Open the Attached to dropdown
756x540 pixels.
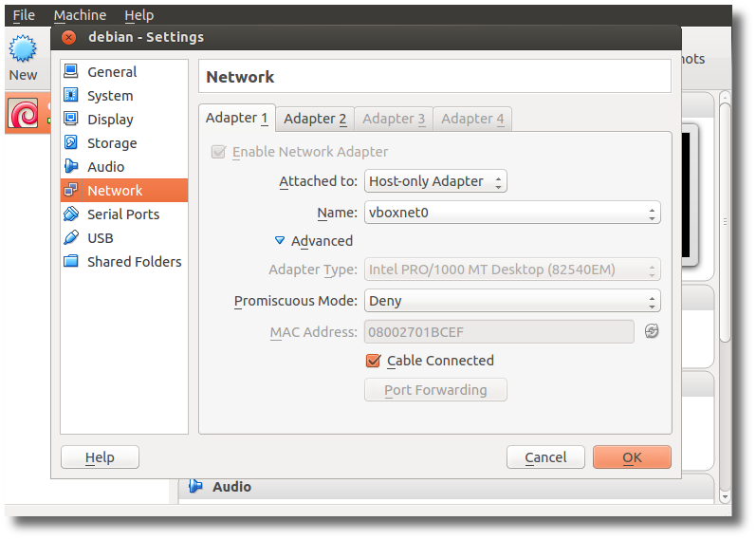point(435,181)
